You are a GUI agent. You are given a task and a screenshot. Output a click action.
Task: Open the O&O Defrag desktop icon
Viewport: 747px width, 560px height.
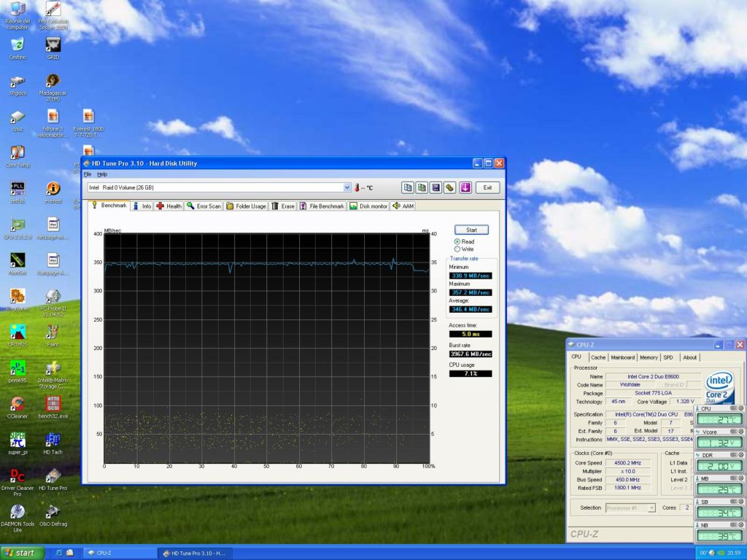point(53,516)
